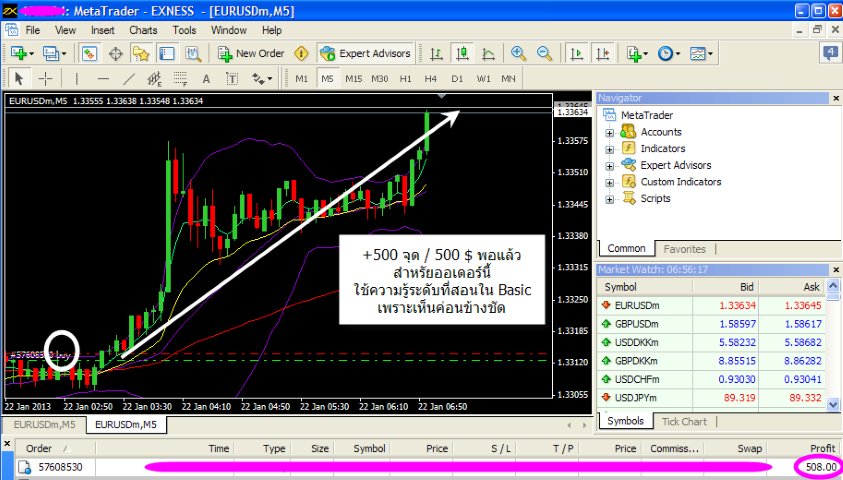The image size is (843, 480).
Task: Toggle Navigator star folder icon
Action: (141, 53)
